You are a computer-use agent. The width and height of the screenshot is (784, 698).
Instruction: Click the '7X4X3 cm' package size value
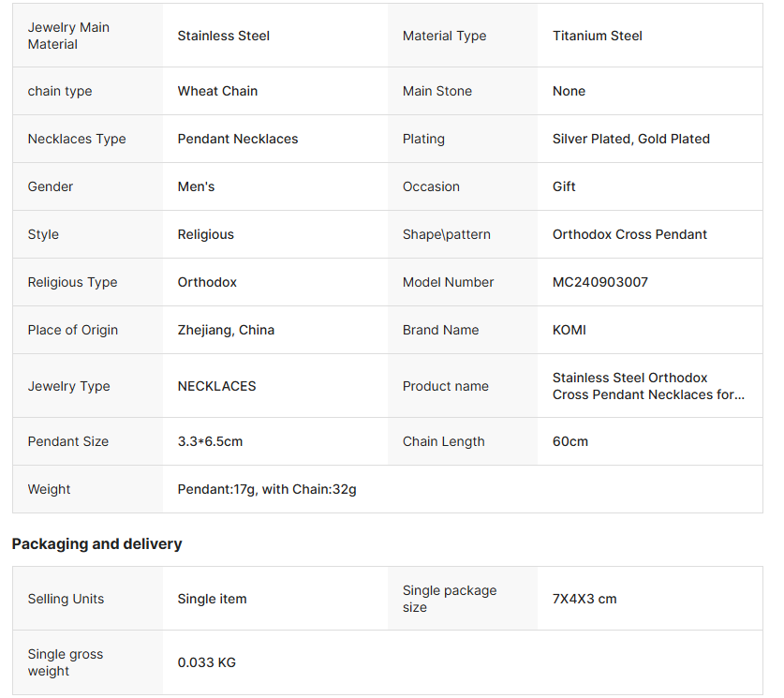pyautogui.click(x=584, y=599)
